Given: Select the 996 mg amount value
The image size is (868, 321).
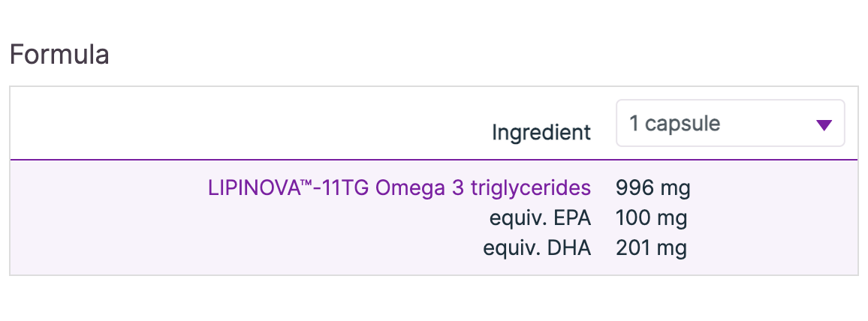Looking at the screenshot, I should (653, 187).
